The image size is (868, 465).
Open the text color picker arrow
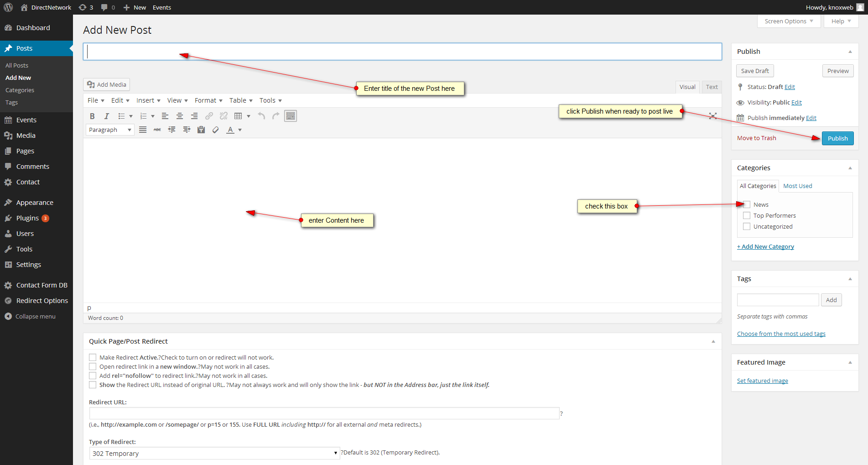240,130
